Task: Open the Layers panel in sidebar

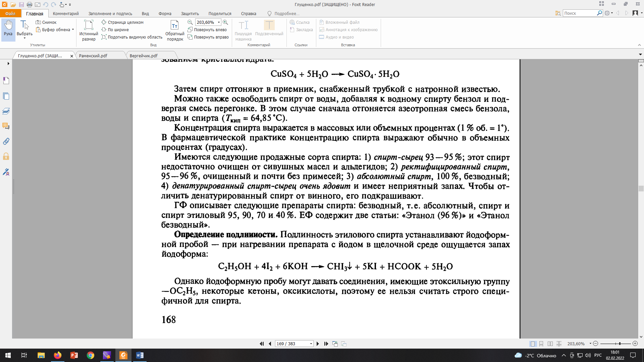Action: click(x=6, y=111)
